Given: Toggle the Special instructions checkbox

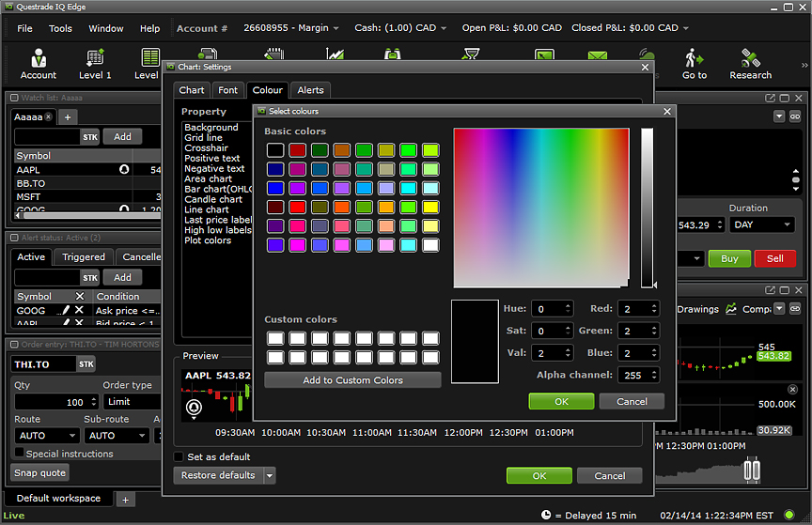Looking at the screenshot, I should (19, 453).
